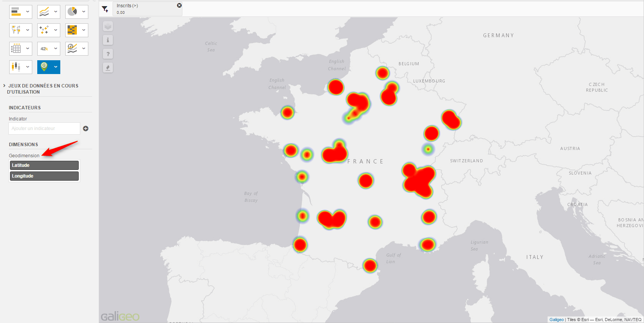Click the add filter funnel icon
Screen dimensions: 644x323
[x=105, y=9]
